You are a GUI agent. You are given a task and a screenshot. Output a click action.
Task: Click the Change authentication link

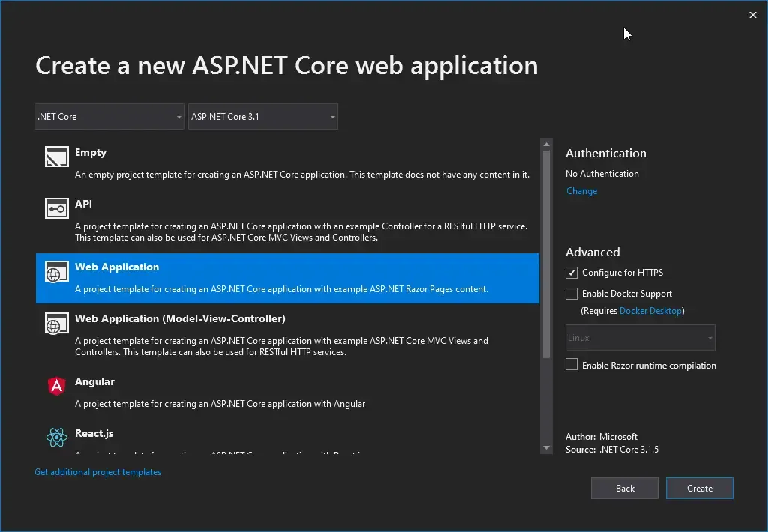(x=581, y=190)
